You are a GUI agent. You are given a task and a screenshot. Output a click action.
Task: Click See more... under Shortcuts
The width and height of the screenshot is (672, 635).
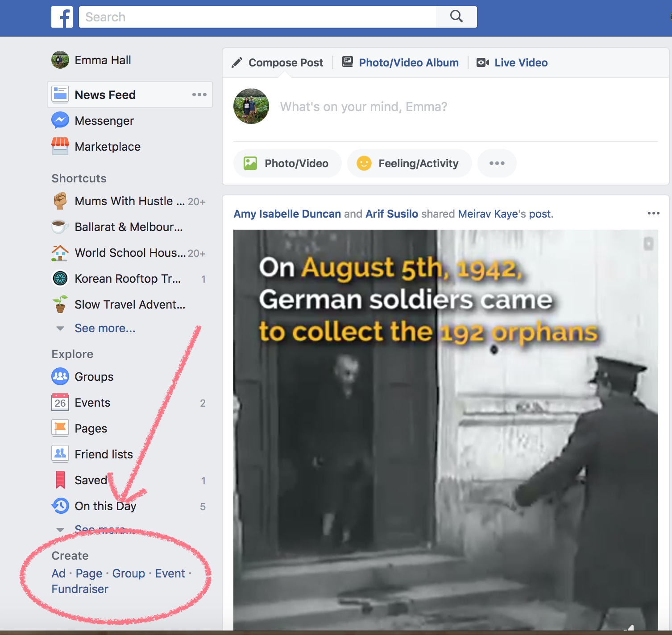coord(105,328)
